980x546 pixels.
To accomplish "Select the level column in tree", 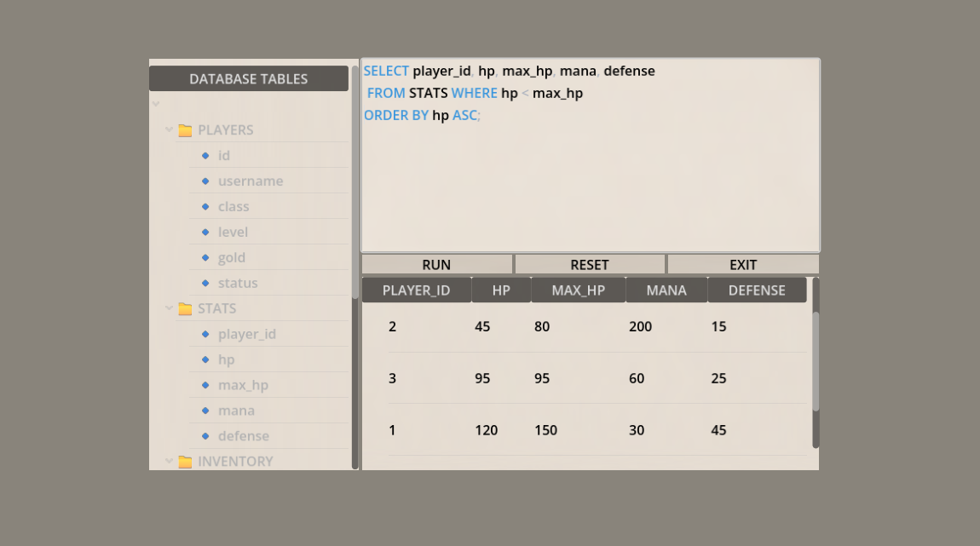I will (233, 232).
